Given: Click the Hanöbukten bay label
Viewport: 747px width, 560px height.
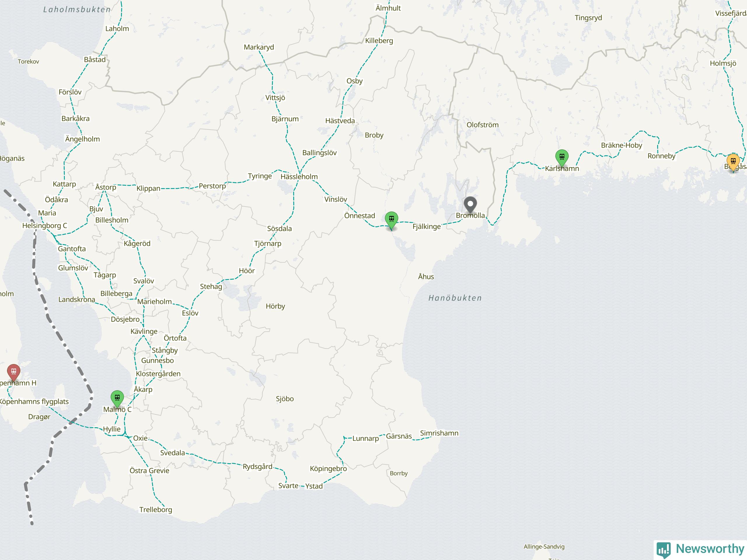Looking at the screenshot, I should pyautogui.click(x=455, y=298).
